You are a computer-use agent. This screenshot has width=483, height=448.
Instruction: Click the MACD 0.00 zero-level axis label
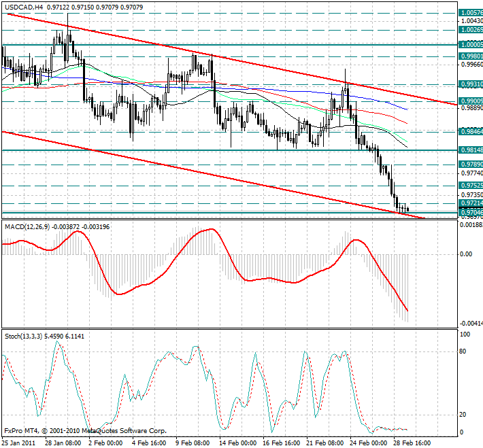click(x=466, y=254)
